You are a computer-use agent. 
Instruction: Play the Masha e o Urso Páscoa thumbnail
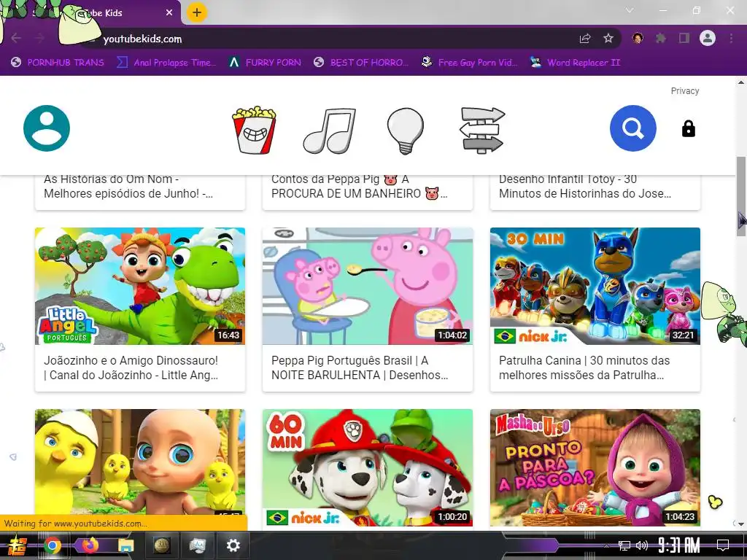click(x=595, y=467)
